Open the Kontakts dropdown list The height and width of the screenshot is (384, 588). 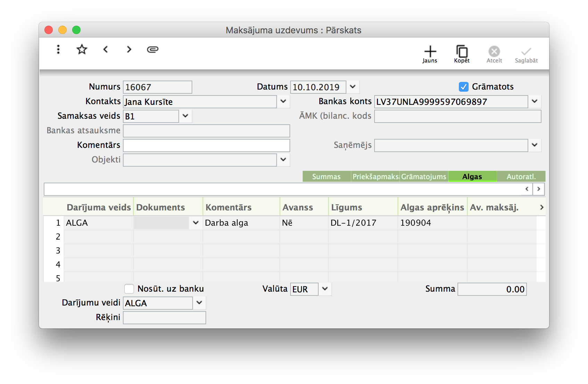(283, 101)
